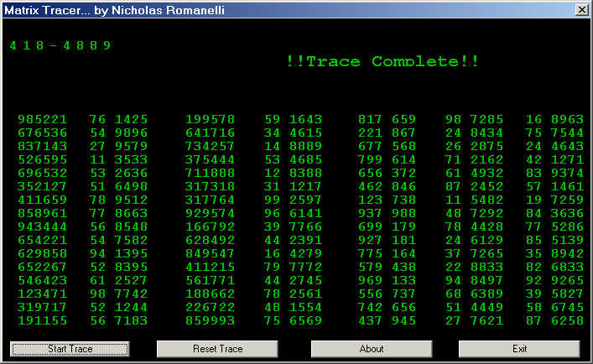Image resolution: width=593 pixels, height=364 pixels.
Task: Click the matrix value 7285
Action: point(486,120)
